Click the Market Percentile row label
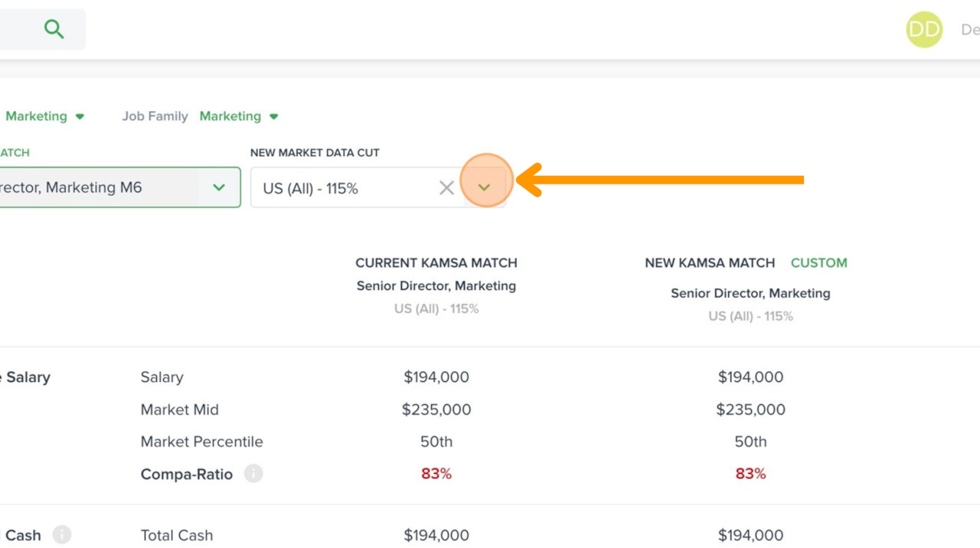980x548 pixels. [x=201, y=442]
